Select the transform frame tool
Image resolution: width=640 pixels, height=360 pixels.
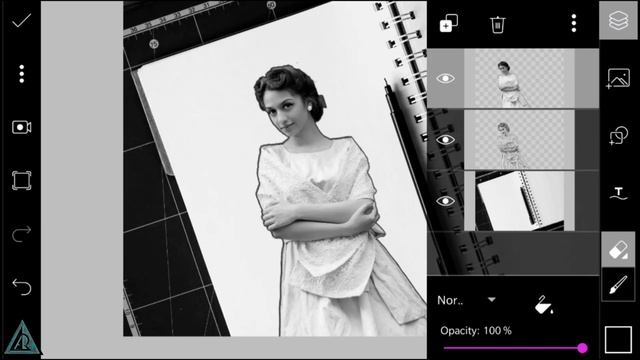click(22, 180)
